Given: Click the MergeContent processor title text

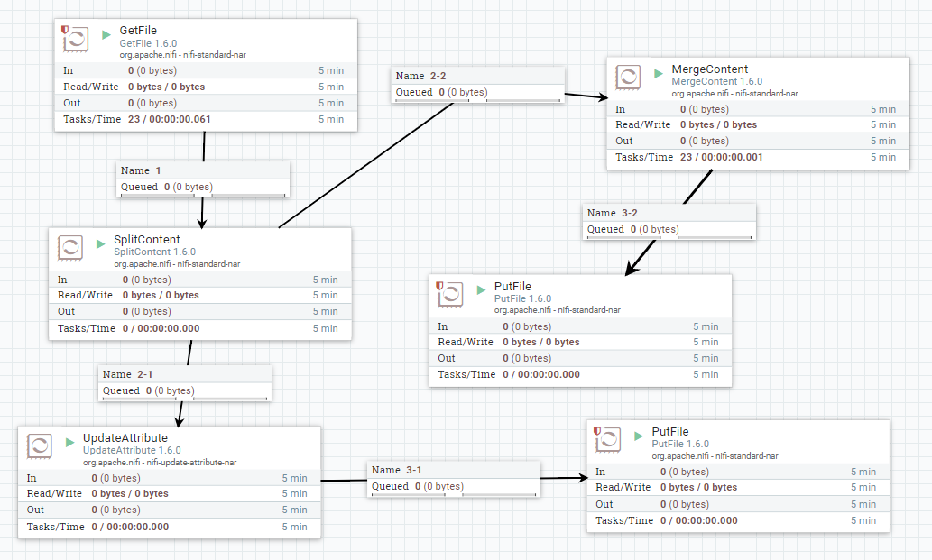Looking at the screenshot, I should pyautogui.click(x=709, y=69).
